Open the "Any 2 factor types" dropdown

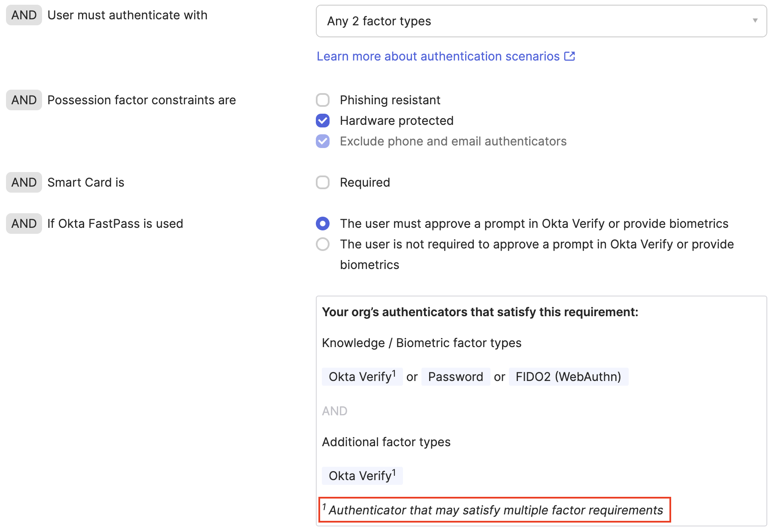coord(541,21)
